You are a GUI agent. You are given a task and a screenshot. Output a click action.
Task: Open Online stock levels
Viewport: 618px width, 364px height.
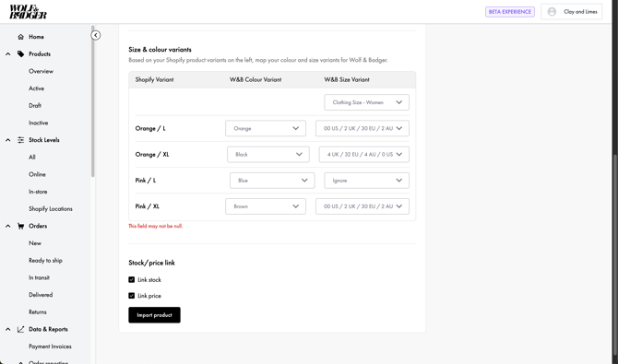coord(37,174)
